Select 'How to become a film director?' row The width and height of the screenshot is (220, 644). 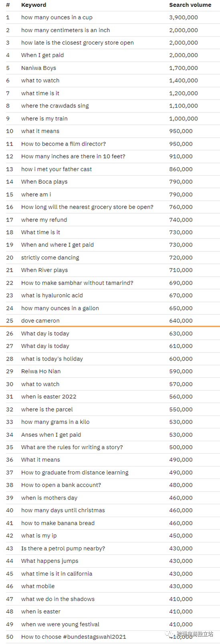tap(113, 144)
